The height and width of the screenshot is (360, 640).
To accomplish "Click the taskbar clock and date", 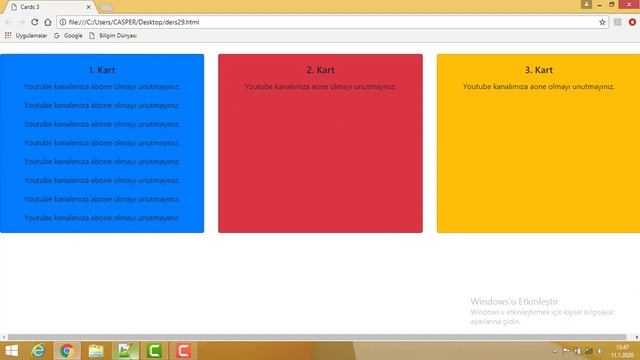I will tap(622, 351).
